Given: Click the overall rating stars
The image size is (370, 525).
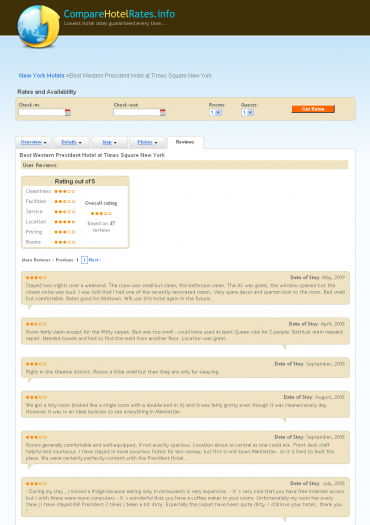Looking at the screenshot, I should (101, 214).
